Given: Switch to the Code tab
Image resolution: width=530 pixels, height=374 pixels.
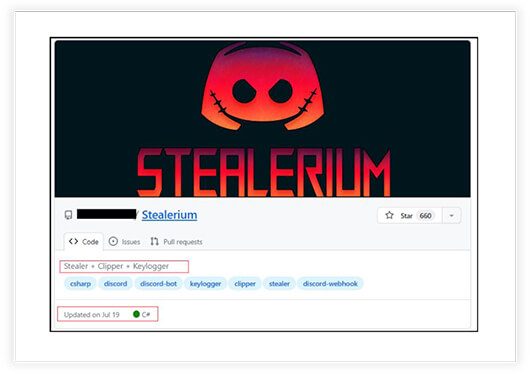Looking at the screenshot, I should click(83, 241).
